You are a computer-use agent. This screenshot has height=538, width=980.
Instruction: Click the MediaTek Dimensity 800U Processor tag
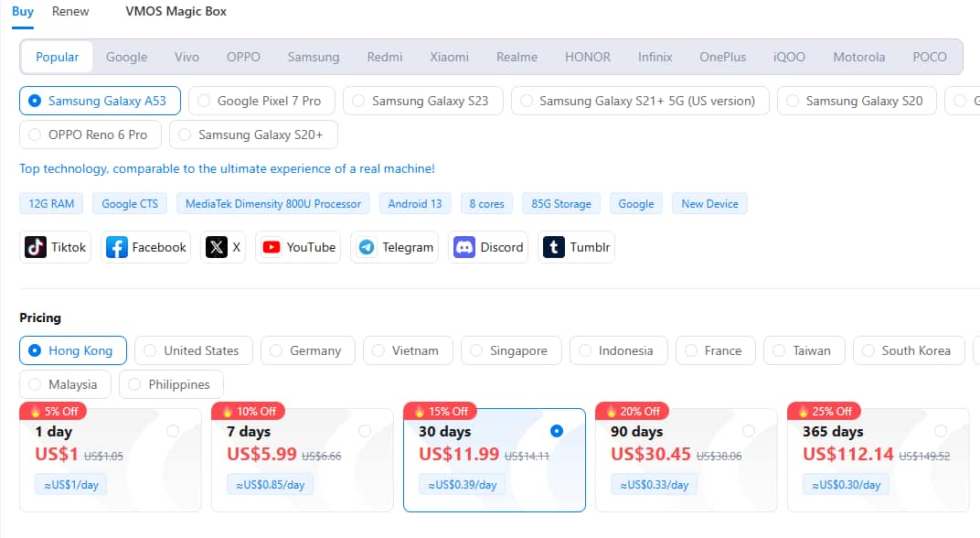pyautogui.click(x=273, y=204)
